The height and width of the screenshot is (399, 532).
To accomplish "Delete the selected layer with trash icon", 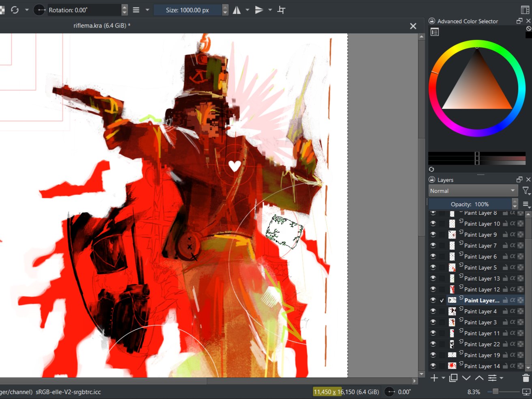I will tap(526, 378).
